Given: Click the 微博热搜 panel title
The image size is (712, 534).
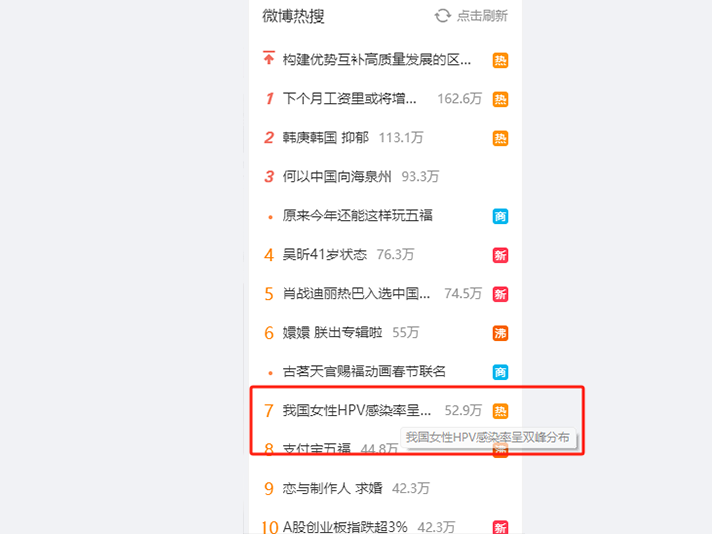Looking at the screenshot, I should (293, 16).
